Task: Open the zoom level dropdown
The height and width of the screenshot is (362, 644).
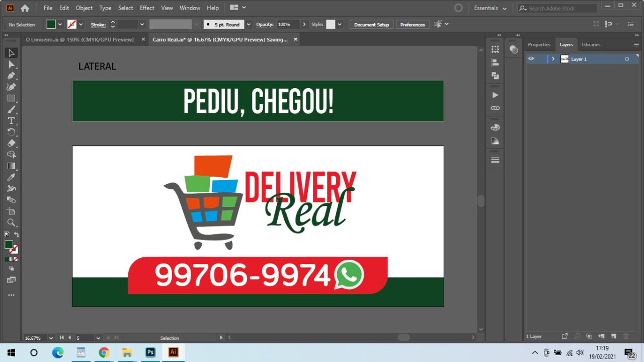Action: coord(51,338)
